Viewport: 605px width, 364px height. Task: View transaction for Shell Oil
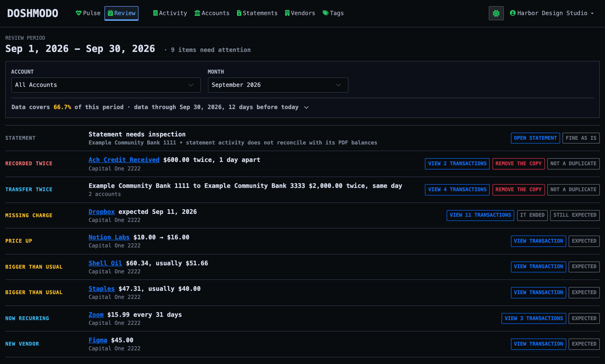[538, 267]
